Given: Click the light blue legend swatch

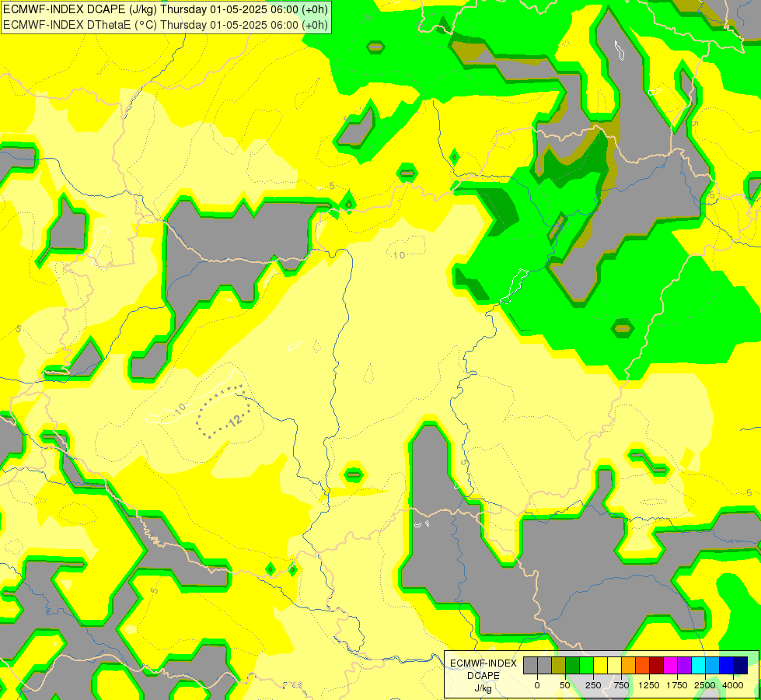Looking at the screenshot, I should pos(713,666).
